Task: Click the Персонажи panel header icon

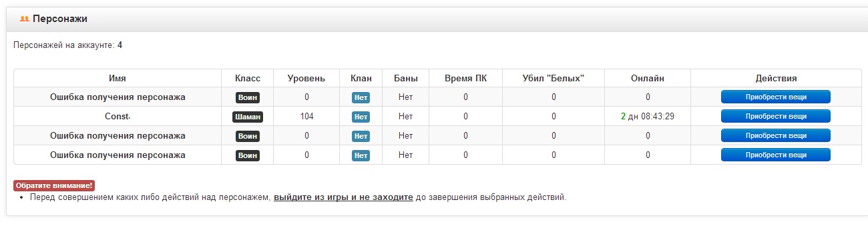Action: [x=25, y=19]
